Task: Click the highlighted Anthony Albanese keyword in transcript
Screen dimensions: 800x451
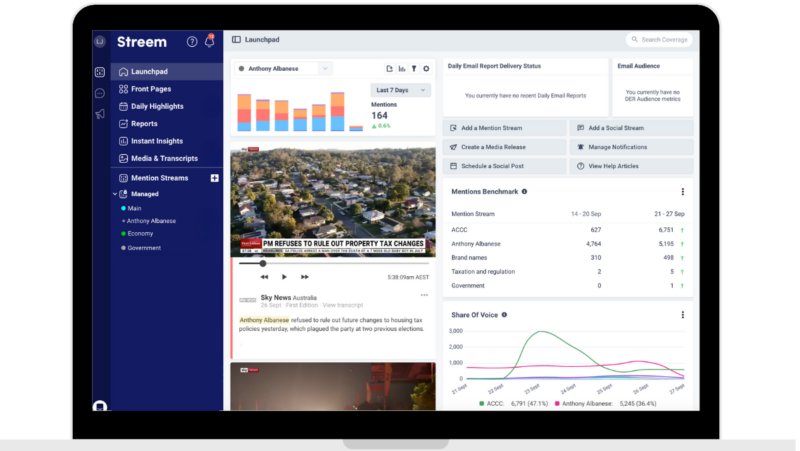Action: [x=264, y=320]
